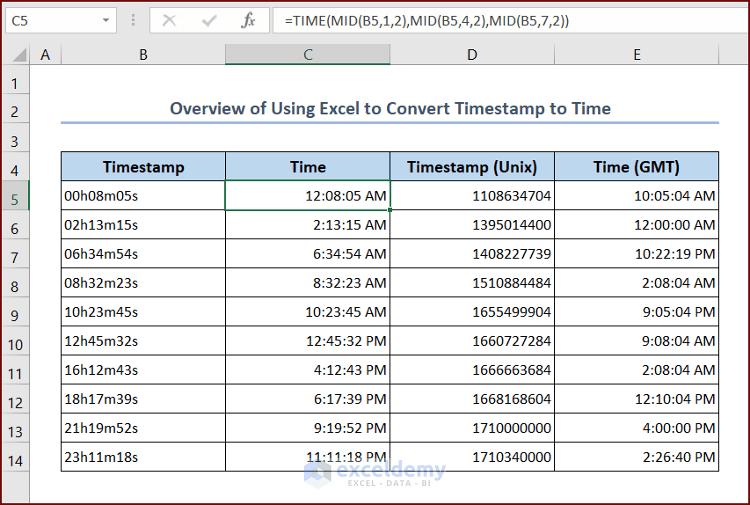Select cell containing 12h45m32s
750x505 pixels.
(x=143, y=341)
